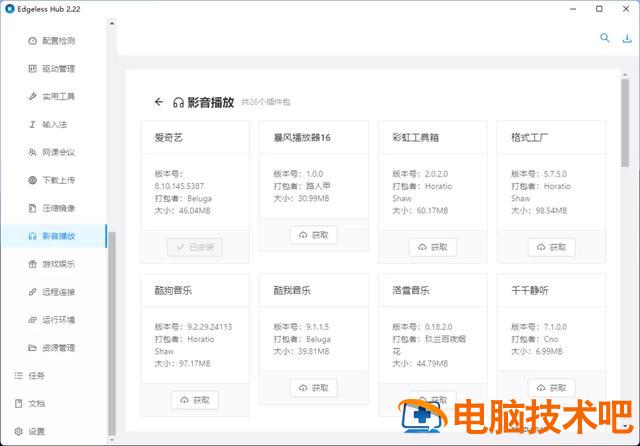The image size is (640, 446).
Task: Get the 千千静听 plugin
Action: point(551,388)
